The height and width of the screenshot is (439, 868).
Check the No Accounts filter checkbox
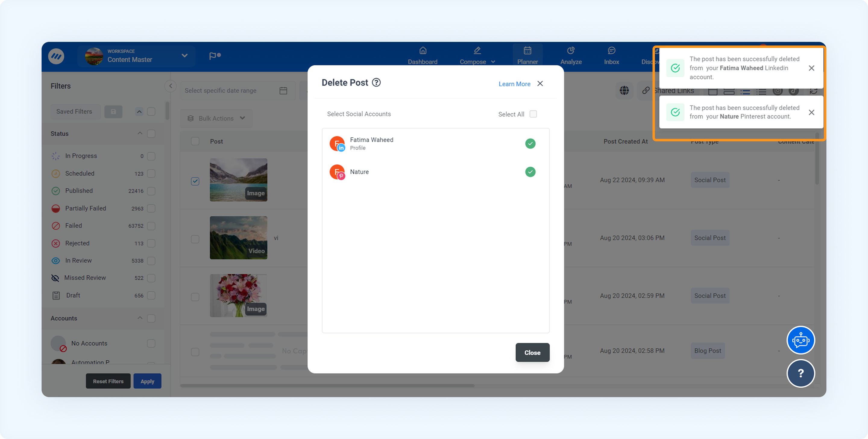coord(151,343)
